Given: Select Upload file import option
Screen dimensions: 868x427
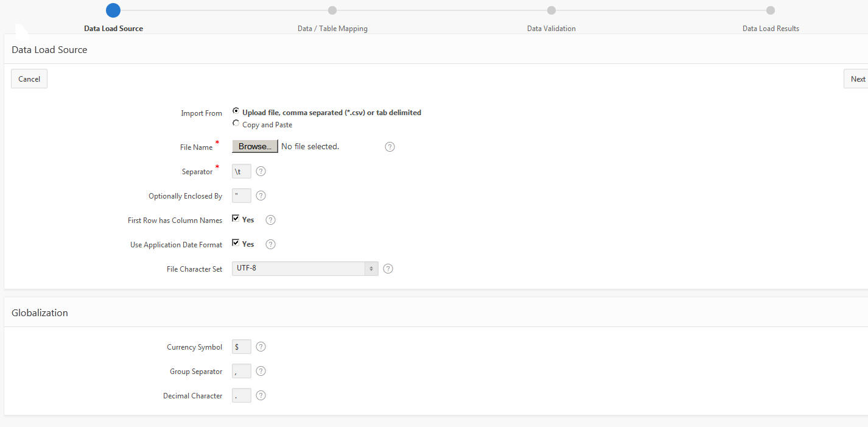Looking at the screenshot, I should [236, 111].
